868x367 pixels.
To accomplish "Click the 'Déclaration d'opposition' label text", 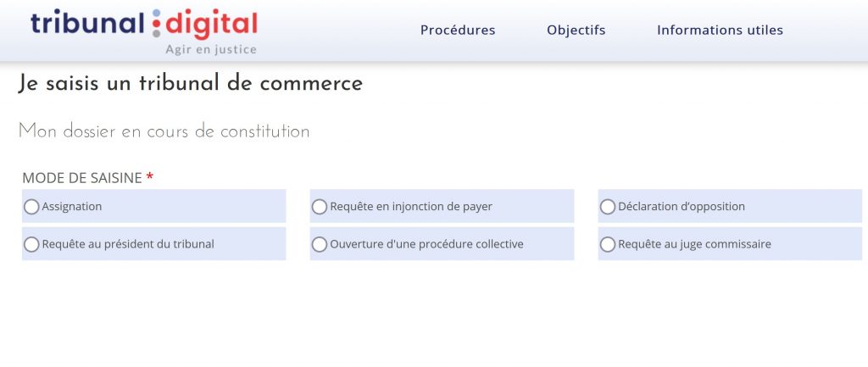I will [x=682, y=207].
